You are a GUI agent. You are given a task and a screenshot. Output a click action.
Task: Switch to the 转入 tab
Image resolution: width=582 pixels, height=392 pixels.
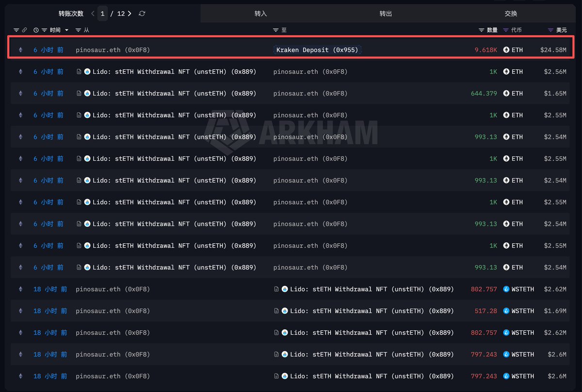261,14
